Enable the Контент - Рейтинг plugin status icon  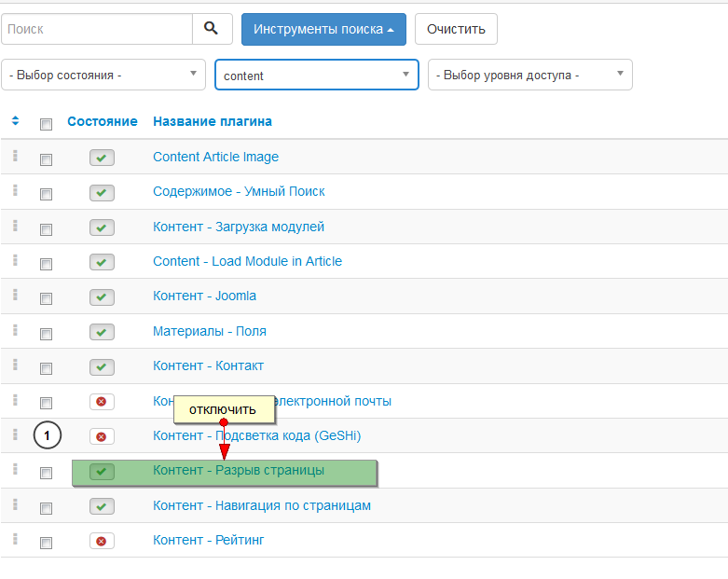(102, 541)
